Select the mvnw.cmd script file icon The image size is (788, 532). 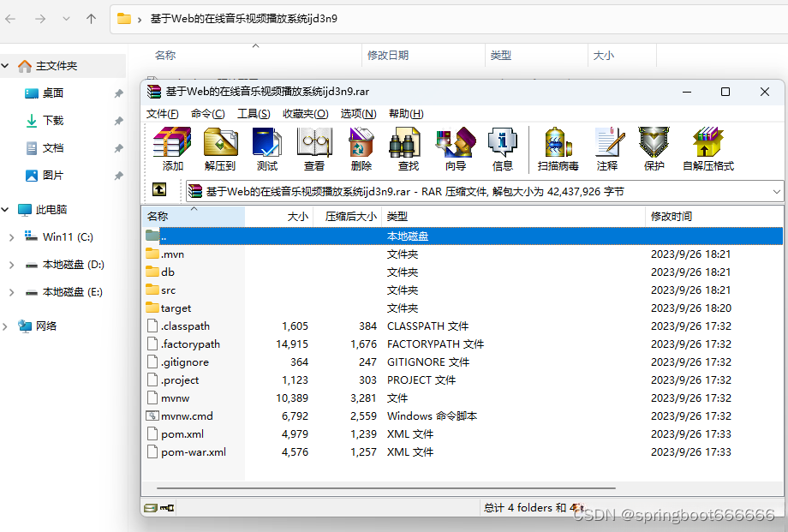coord(152,415)
